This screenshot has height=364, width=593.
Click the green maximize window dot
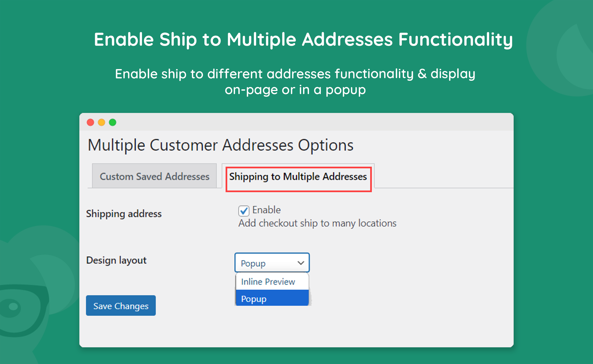tap(112, 122)
